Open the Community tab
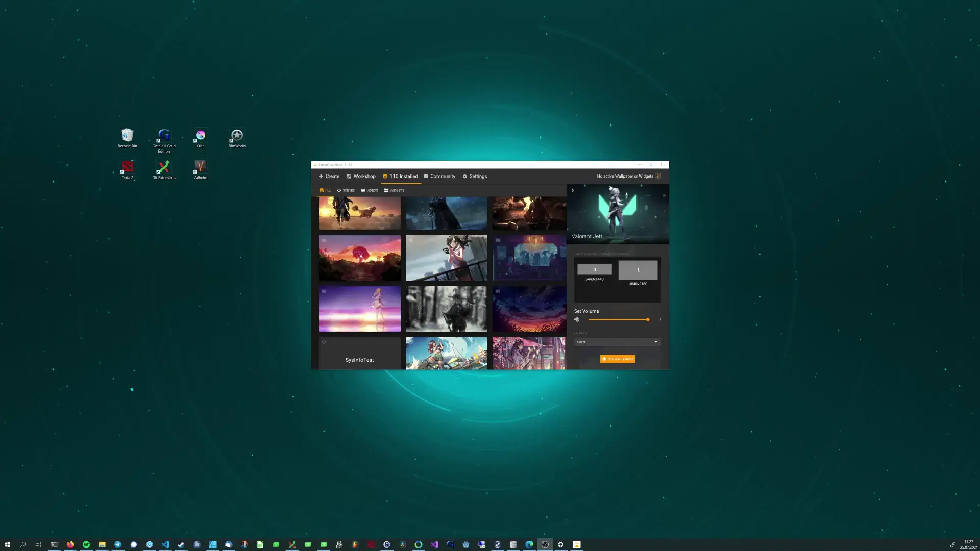The height and width of the screenshot is (551, 980). [439, 176]
